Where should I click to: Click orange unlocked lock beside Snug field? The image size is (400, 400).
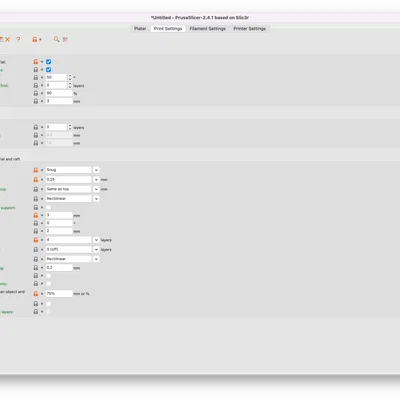pos(36,170)
